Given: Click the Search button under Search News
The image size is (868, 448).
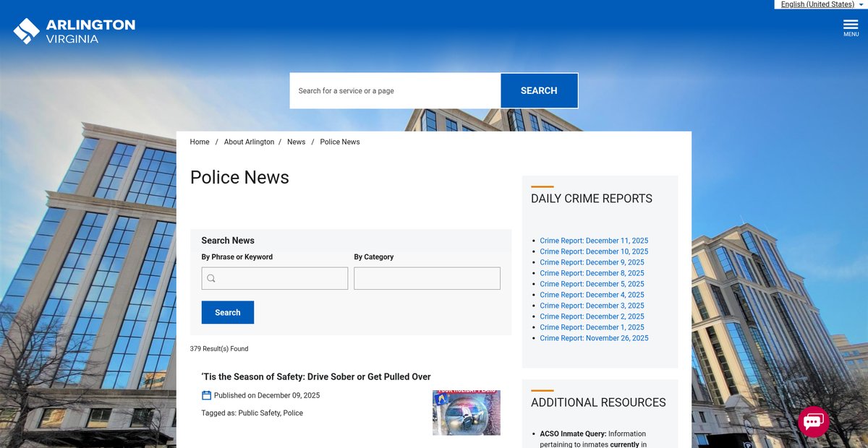Looking at the screenshot, I should (x=227, y=312).
